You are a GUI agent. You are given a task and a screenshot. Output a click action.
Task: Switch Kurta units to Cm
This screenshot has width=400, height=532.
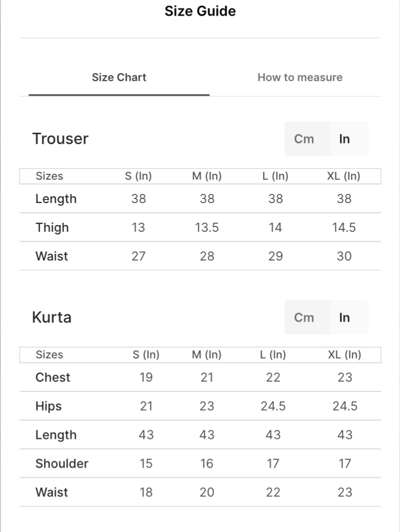(304, 317)
